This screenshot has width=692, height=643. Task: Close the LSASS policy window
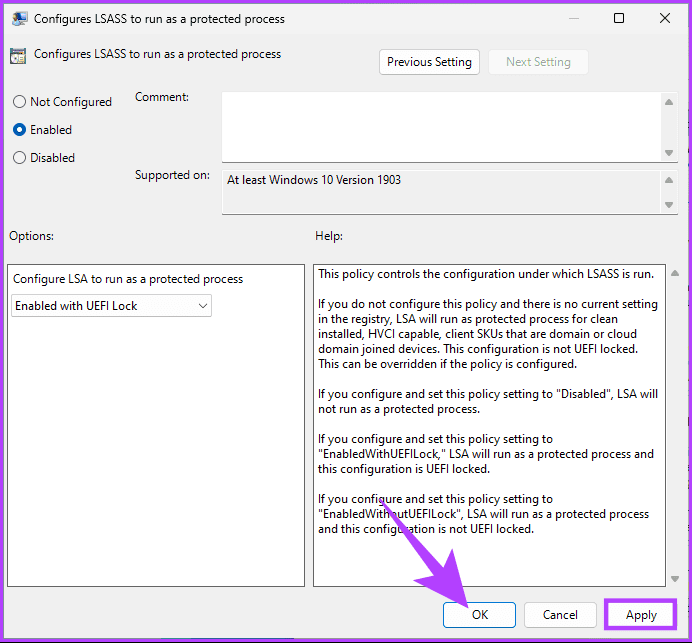(662, 18)
